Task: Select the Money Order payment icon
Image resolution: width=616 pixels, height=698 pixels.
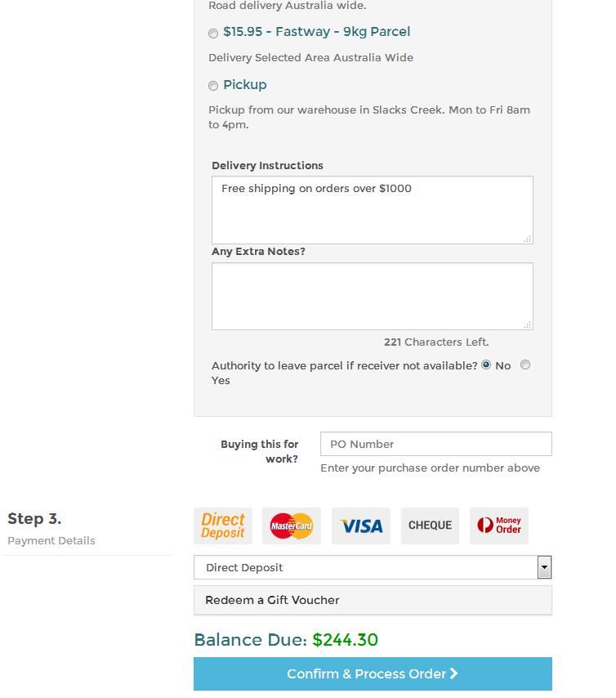Action: tap(499, 526)
